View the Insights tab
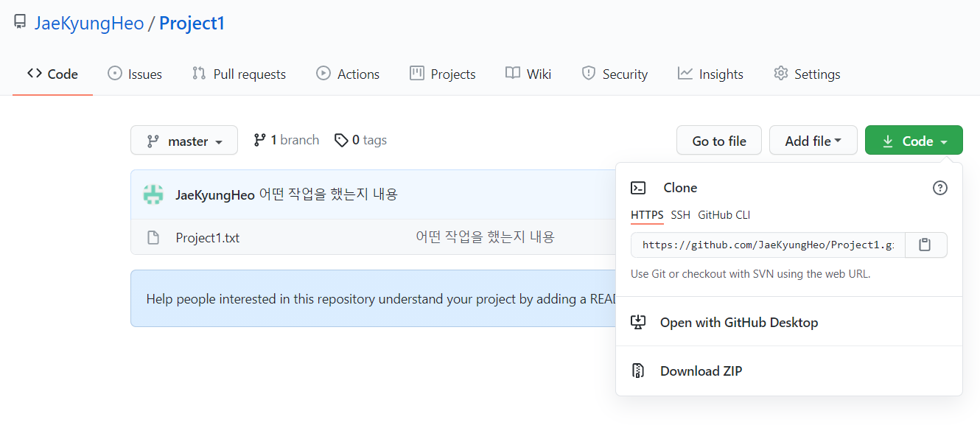This screenshot has width=980, height=442. (x=711, y=74)
